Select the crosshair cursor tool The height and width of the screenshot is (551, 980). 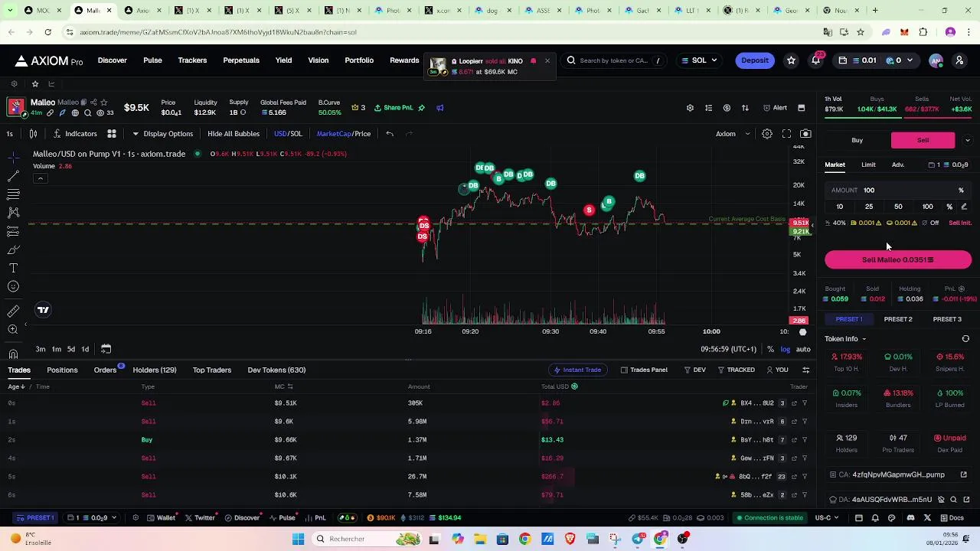pos(13,157)
